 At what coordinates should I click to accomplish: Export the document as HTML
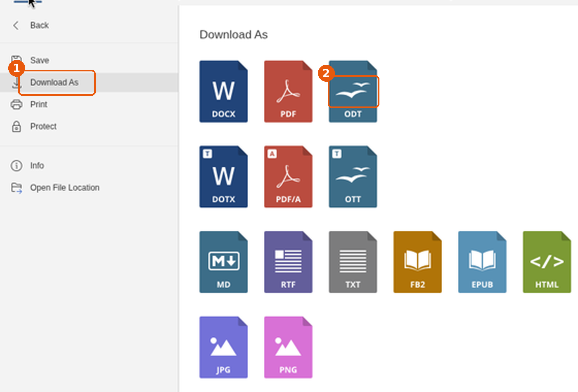point(547,262)
